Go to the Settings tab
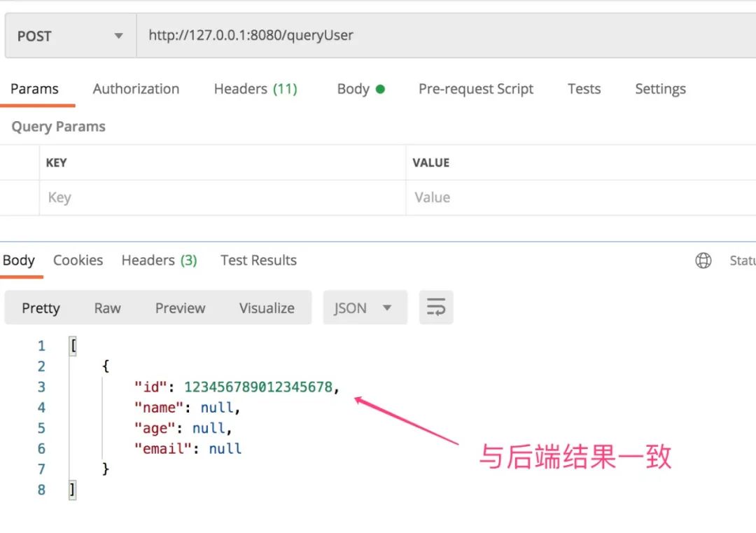Image resolution: width=756 pixels, height=533 pixels. (x=660, y=89)
